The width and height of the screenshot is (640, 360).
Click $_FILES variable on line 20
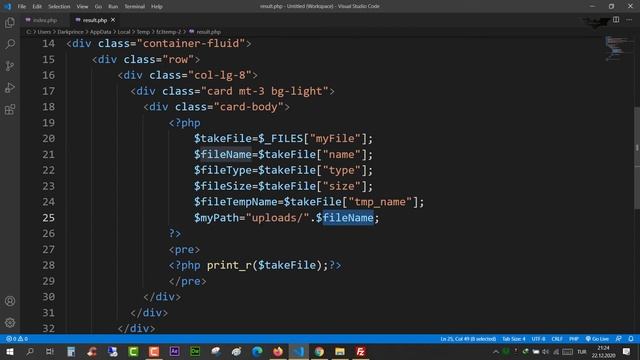click(280, 138)
